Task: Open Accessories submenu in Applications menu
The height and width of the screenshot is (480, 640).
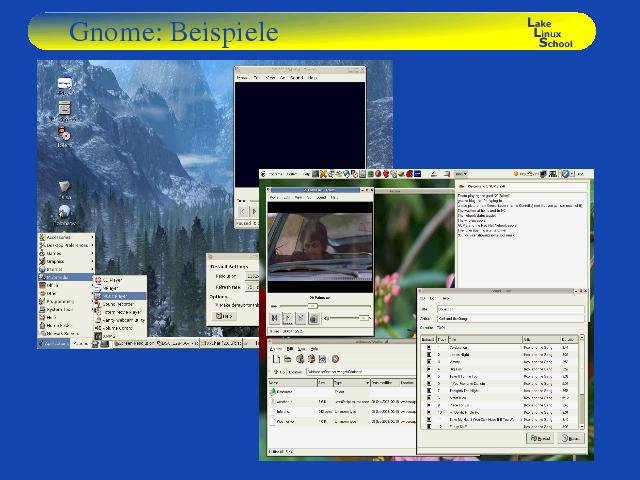Action: [66, 237]
